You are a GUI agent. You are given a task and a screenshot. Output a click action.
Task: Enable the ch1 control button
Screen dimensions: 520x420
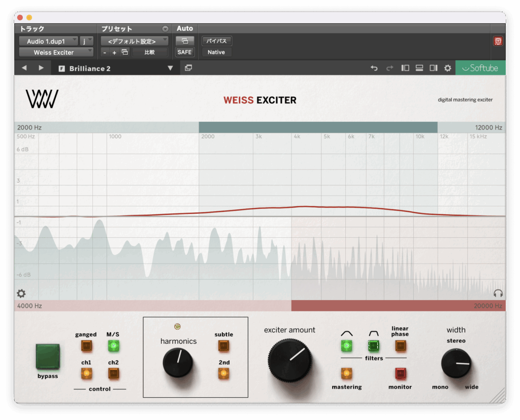pyautogui.click(x=86, y=374)
